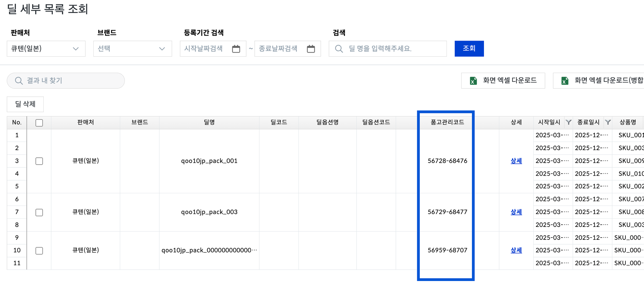Focus the 종료날짜검색 date field
This screenshot has width=644, height=304.
288,49
